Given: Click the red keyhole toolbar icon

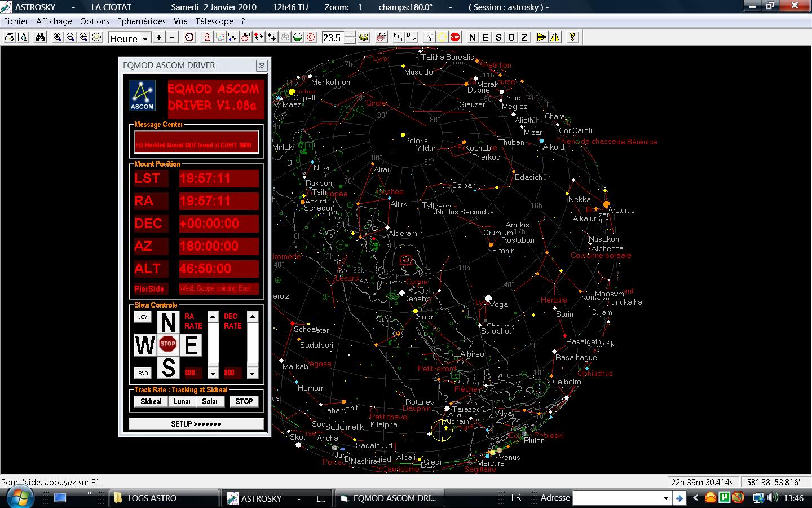Looking at the screenshot, I should point(207,37).
